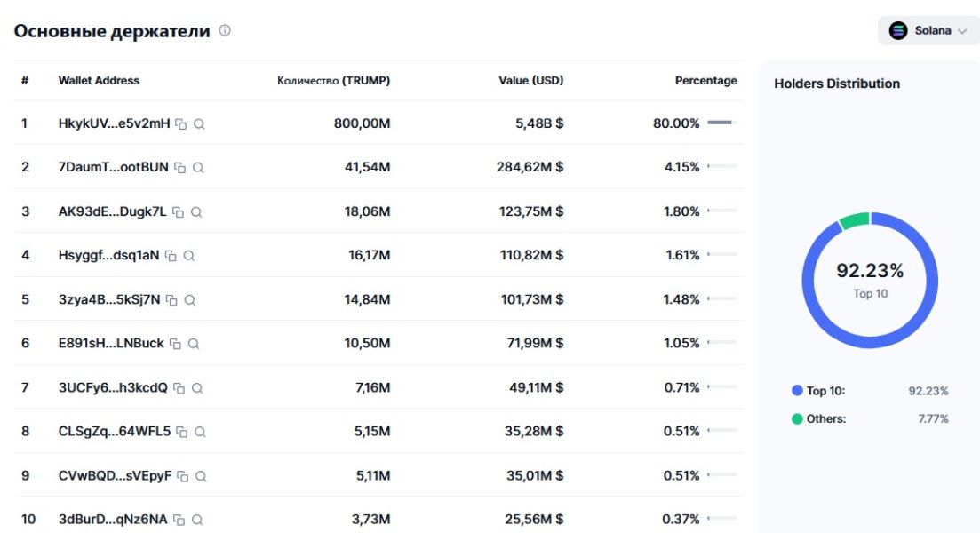The image size is (980, 533).
Task: Search the 3zya4B...5kSj7N wallet with magnifier icon
Action: pos(190,300)
